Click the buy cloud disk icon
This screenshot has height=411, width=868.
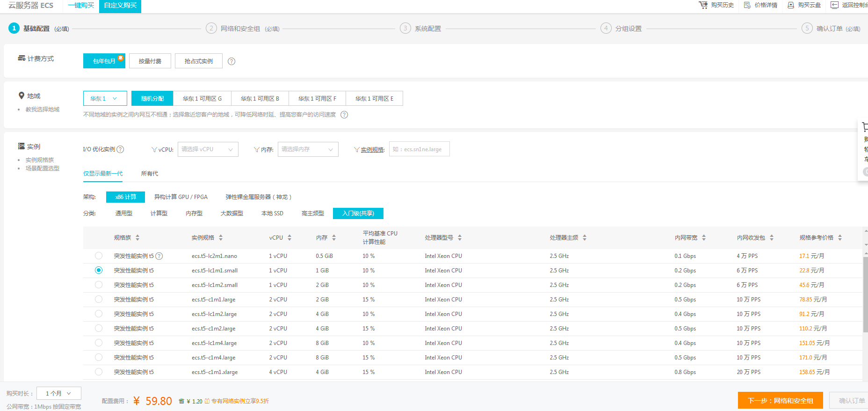point(791,5)
